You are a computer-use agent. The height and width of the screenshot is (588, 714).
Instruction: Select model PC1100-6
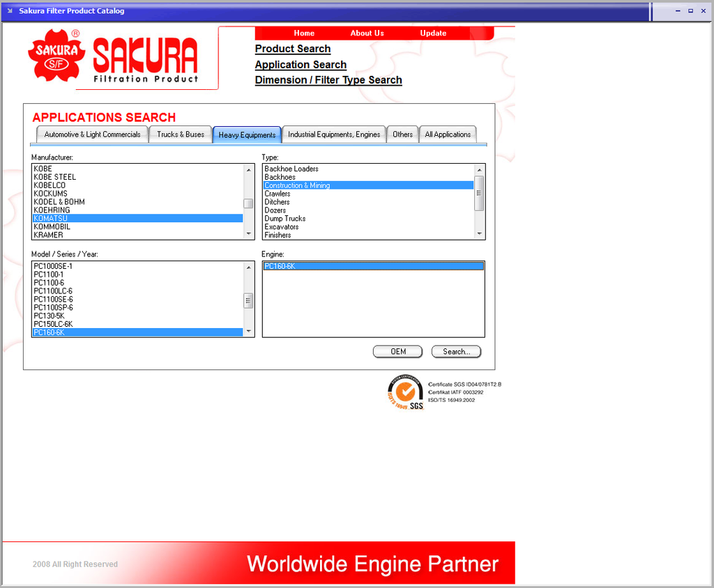[138, 283]
